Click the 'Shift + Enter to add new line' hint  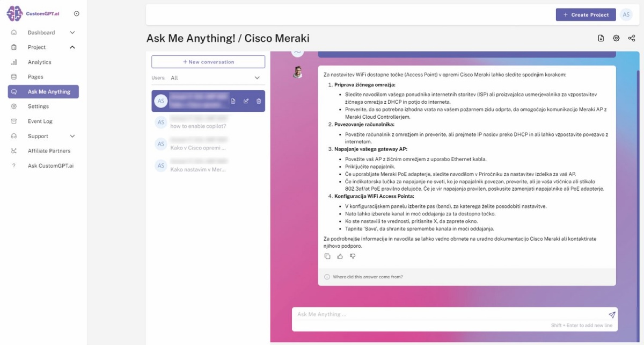(581, 326)
